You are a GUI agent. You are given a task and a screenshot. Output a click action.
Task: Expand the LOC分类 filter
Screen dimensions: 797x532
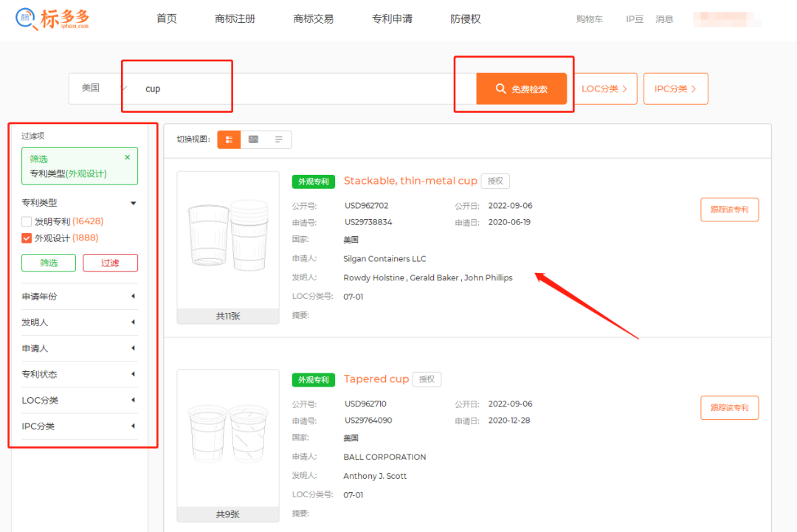(80, 400)
